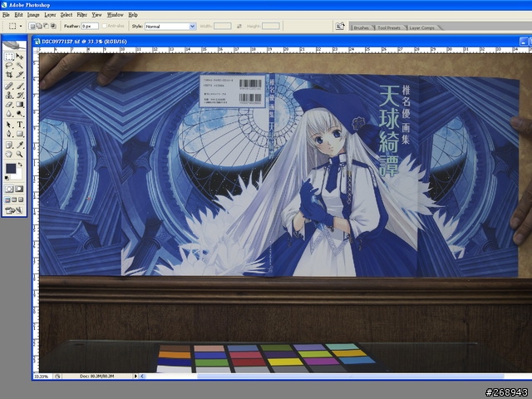532x399 pixels.
Task: Swap foreground and background colors
Action: pyautogui.click(x=20, y=165)
